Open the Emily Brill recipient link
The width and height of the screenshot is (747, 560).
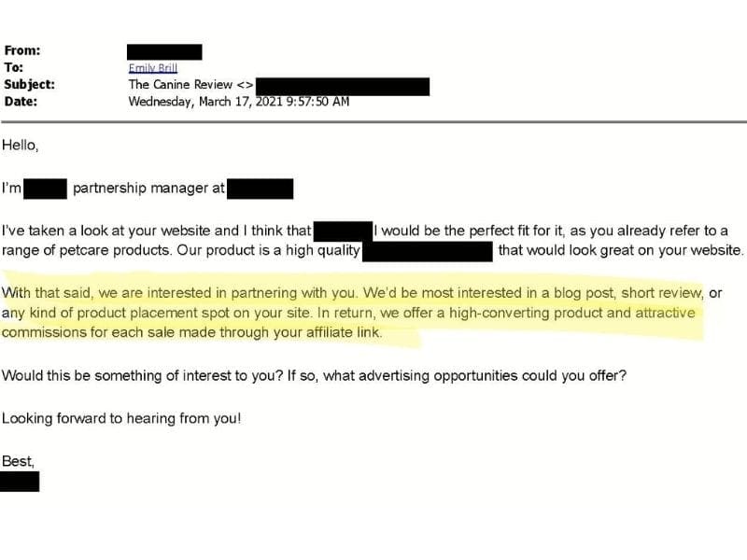click(x=153, y=68)
